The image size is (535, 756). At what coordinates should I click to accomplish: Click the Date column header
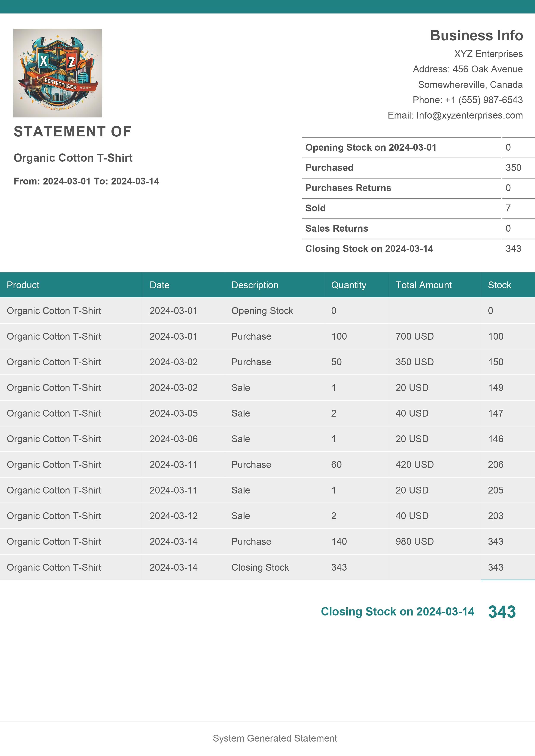pyautogui.click(x=159, y=285)
